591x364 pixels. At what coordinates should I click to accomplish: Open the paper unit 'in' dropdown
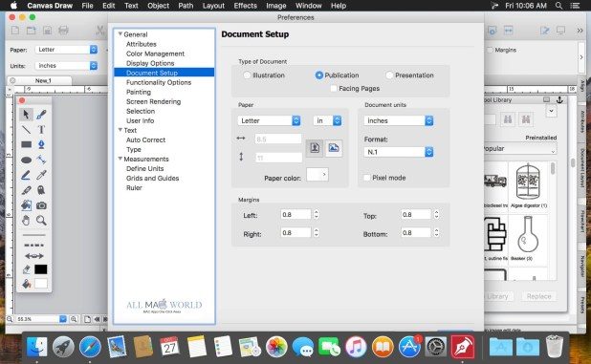click(x=328, y=120)
